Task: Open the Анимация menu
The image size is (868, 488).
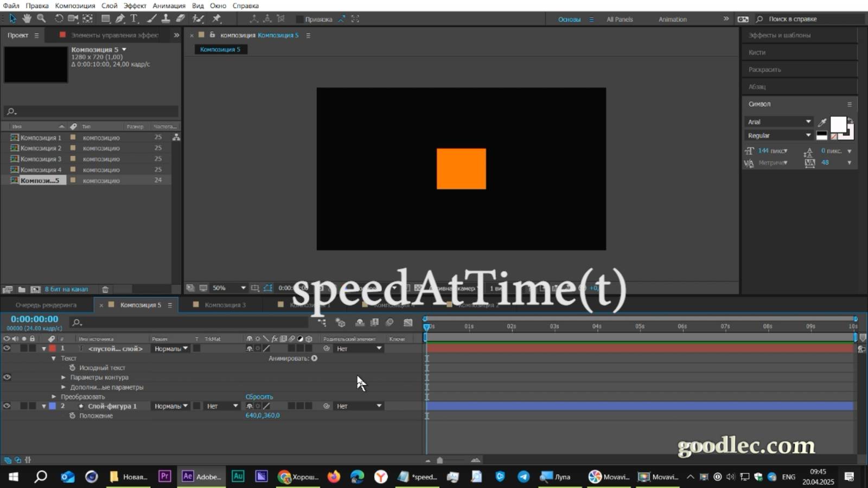Action: coord(169,5)
